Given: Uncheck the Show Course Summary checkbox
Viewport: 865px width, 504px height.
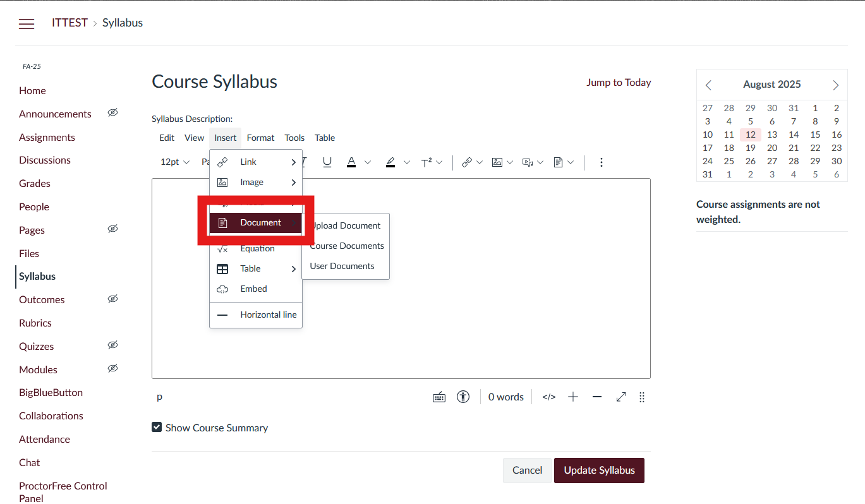Looking at the screenshot, I should 157,428.
